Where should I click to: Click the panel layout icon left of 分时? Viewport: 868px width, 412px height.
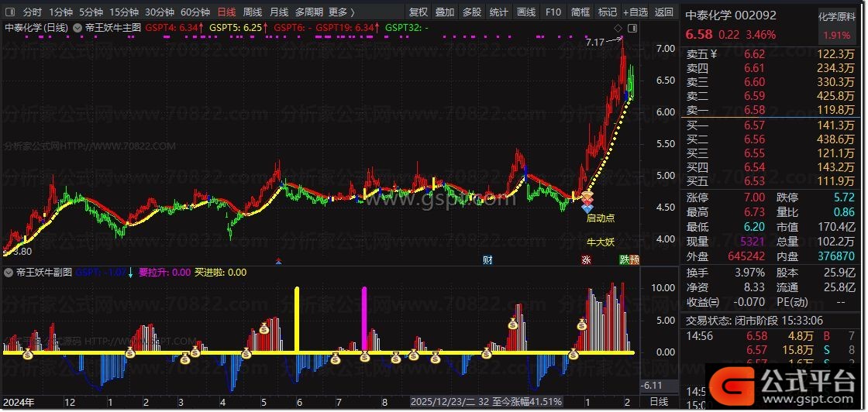[10, 12]
